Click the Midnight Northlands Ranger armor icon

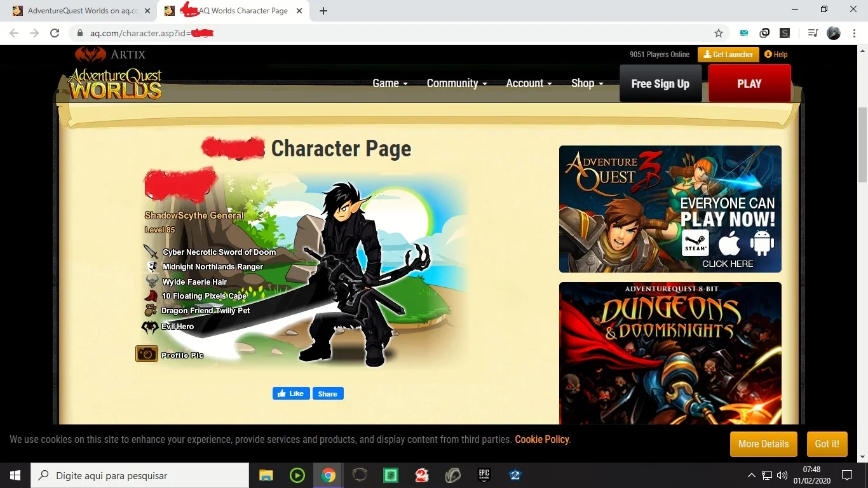(151, 267)
